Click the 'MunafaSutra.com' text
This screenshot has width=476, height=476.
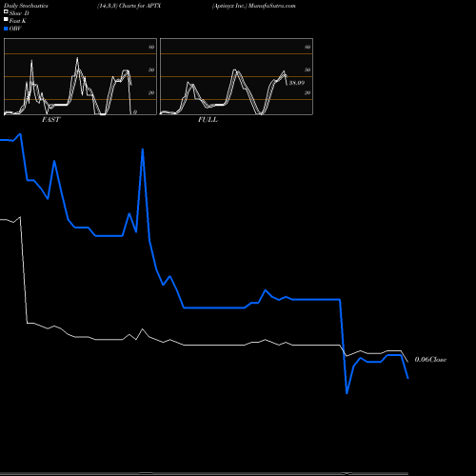coord(272,6)
